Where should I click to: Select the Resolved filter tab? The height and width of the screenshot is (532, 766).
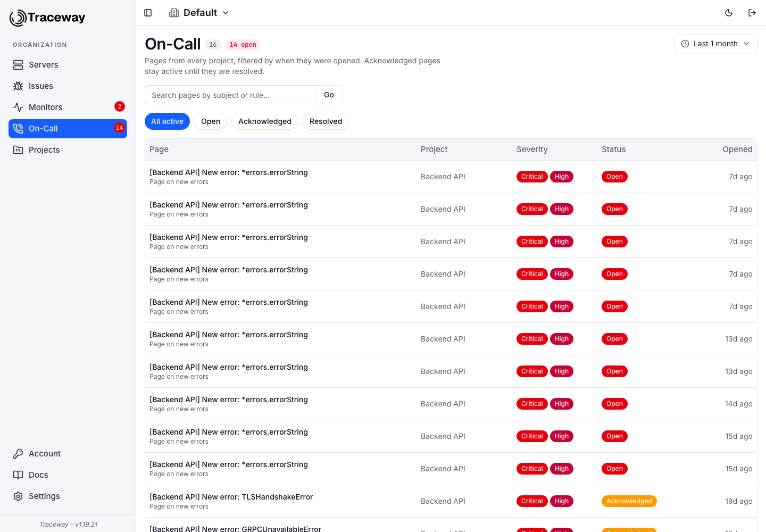(326, 121)
